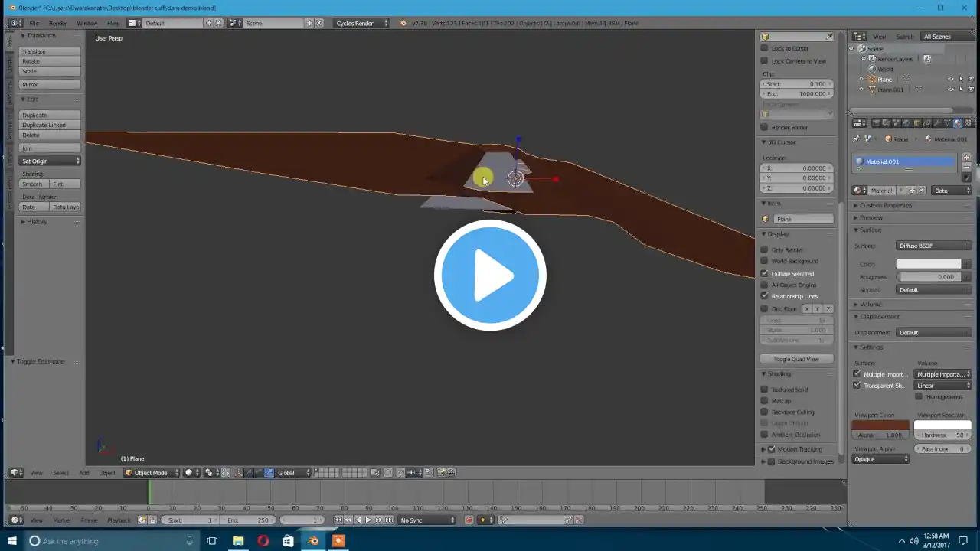This screenshot has height=551, width=980.
Task: Open the Render menu
Action: click(57, 23)
